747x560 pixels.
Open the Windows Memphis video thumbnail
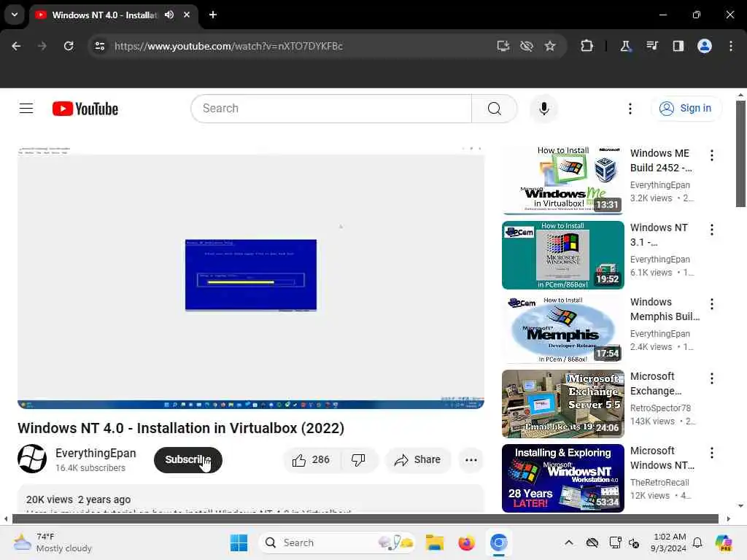[x=562, y=330]
